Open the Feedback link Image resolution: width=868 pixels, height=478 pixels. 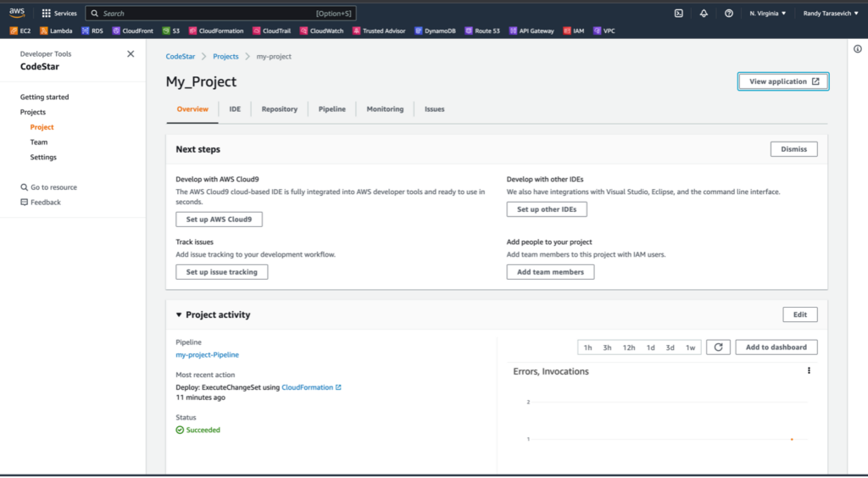(x=41, y=203)
